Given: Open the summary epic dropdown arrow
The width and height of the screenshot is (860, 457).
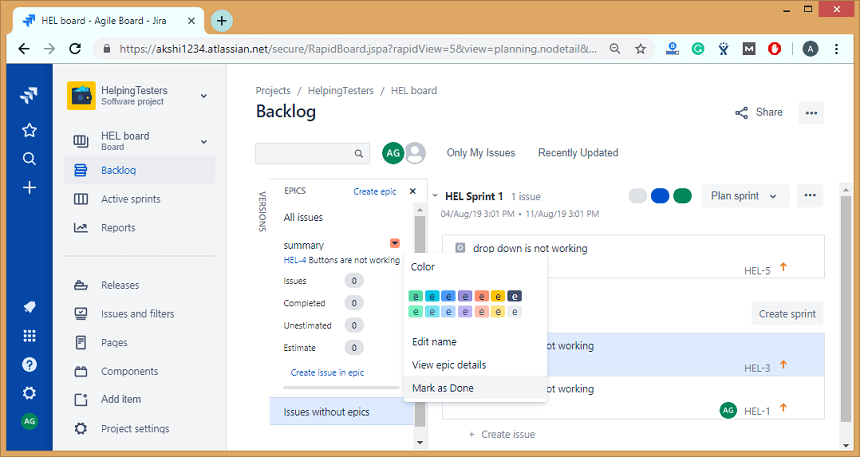Looking at the screenshot, I should click(x=395, y=244).
